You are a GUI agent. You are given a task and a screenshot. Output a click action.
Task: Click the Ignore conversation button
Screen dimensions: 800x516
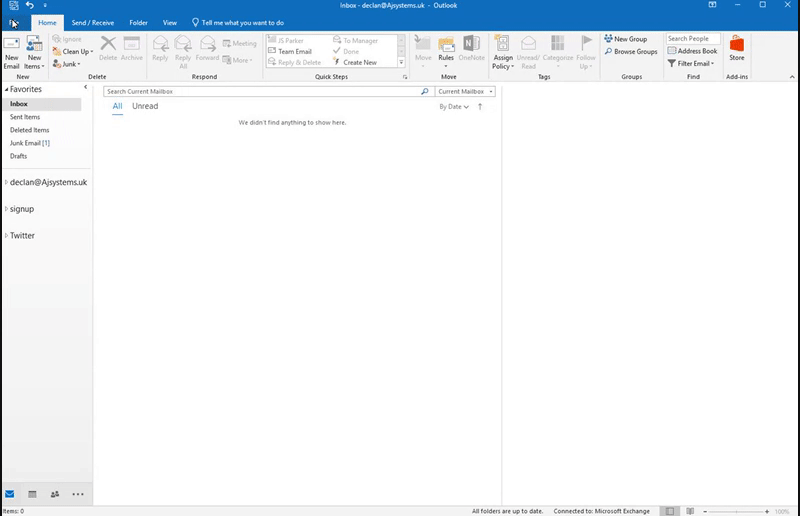click(x=67, y=39)
